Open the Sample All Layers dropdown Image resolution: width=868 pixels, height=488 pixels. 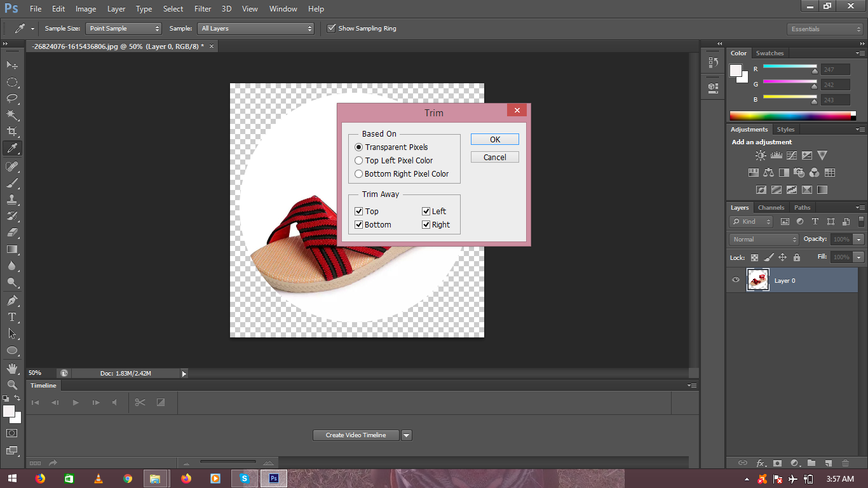point(256,29)
